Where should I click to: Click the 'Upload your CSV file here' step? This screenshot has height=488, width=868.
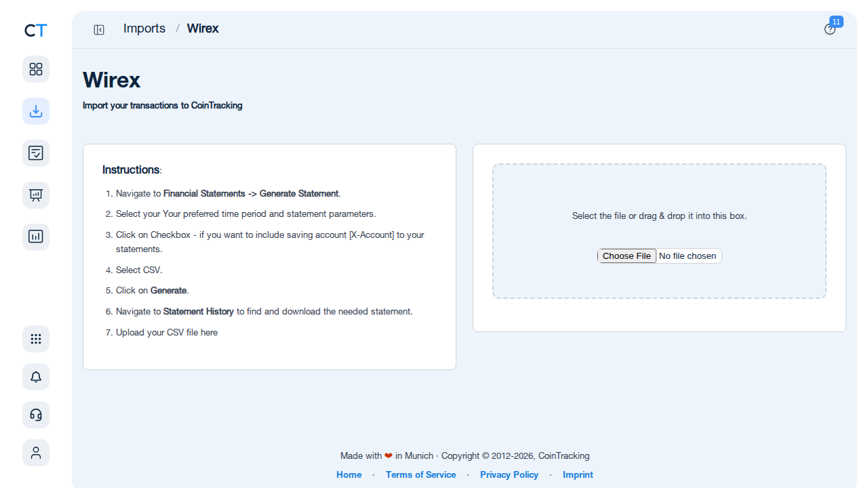click(167, 333)
